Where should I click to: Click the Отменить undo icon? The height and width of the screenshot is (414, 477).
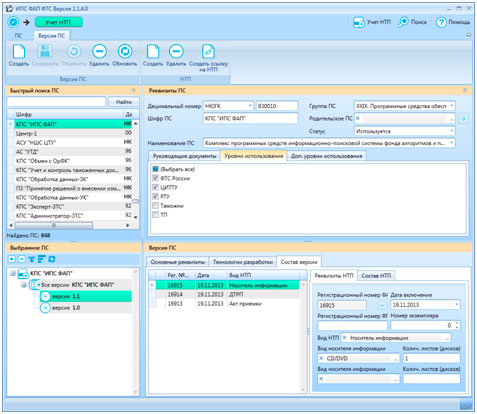(74, 52)
